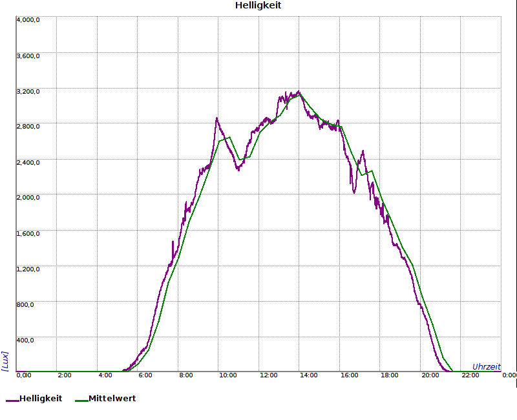Click the Uhrzeit axis label
The width and height of the screenshot is (517, 420).
coord(487,366)
